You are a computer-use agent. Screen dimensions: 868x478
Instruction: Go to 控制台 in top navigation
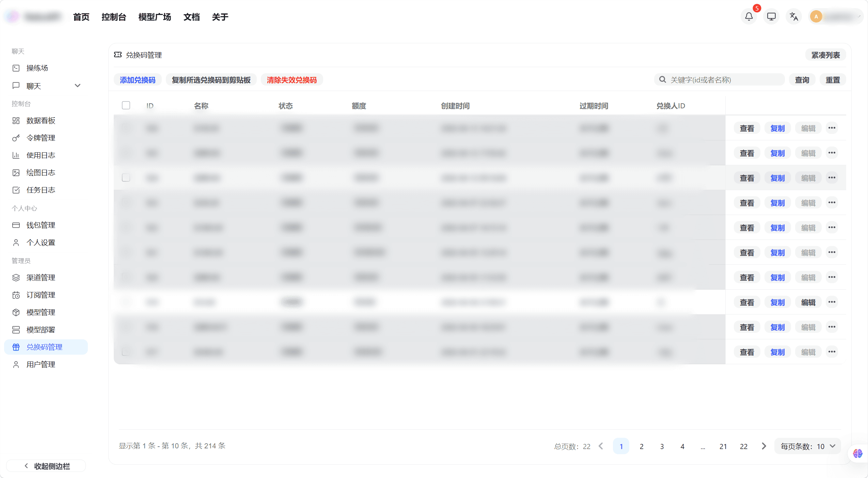114,17
